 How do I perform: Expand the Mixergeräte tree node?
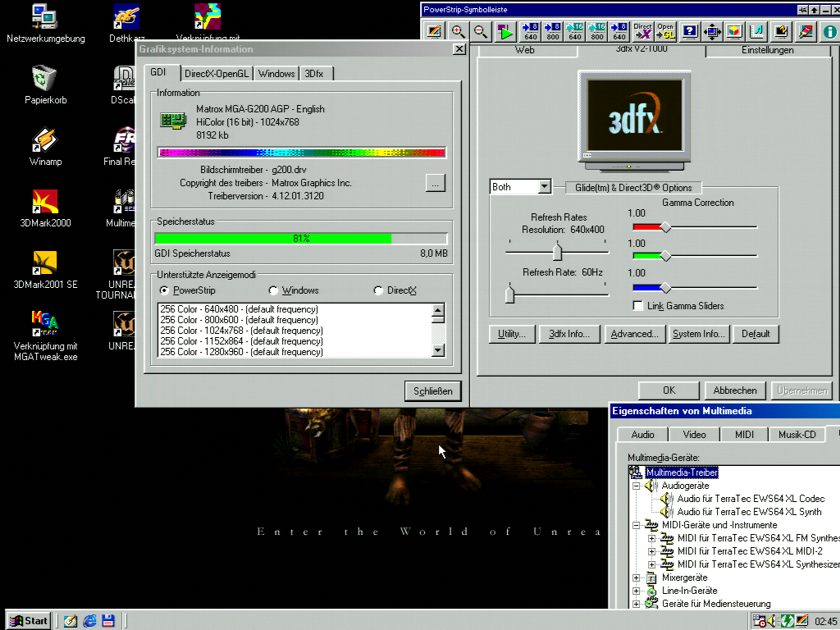636,577
